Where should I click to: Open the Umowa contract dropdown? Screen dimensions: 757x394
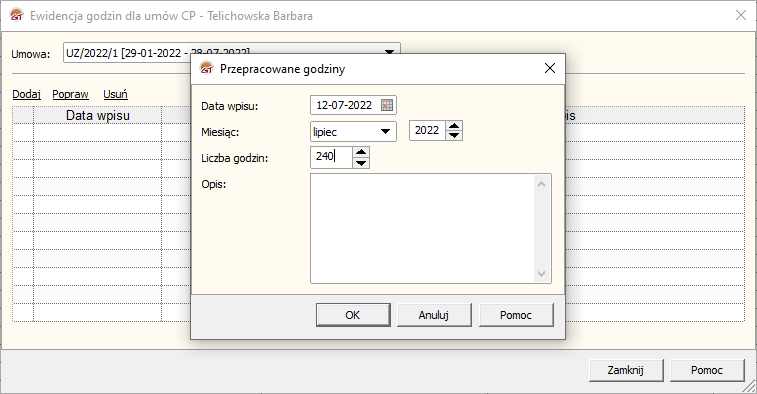[389, 52]
